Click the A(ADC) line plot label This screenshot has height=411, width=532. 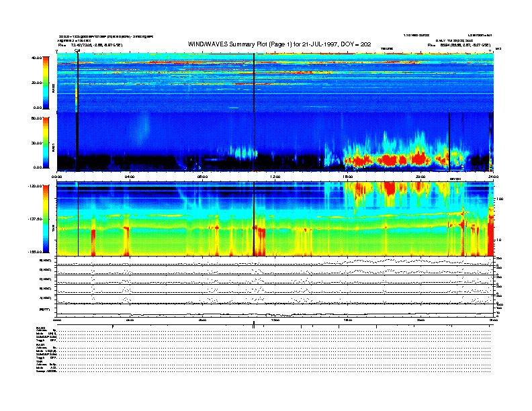[x=46, y=298]
